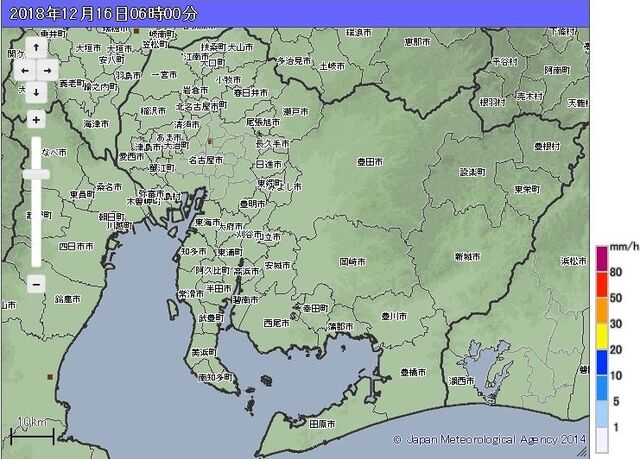640x459 pixels.
Task: Click the 土岐市 label on the map
Action: click(x=332, y=66)
